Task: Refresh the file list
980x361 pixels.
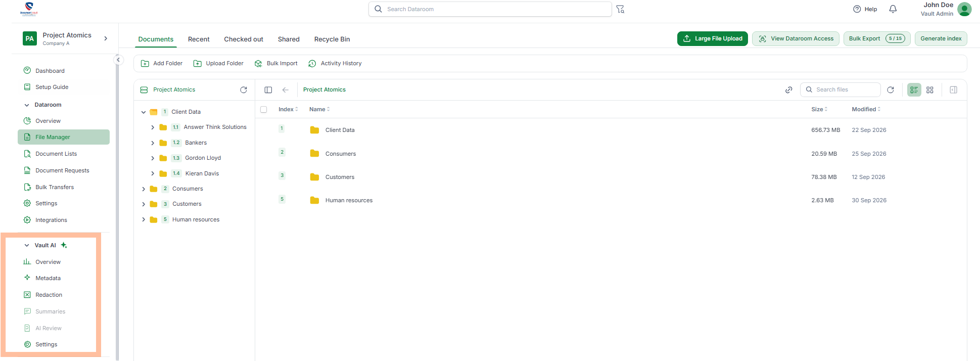Action: coord(891,89)
